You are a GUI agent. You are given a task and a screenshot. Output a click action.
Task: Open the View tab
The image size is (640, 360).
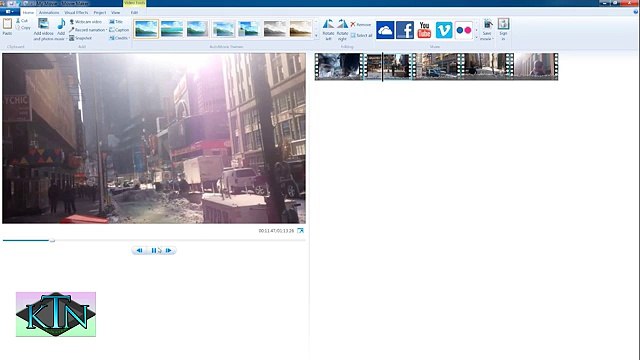coord(116,13)
